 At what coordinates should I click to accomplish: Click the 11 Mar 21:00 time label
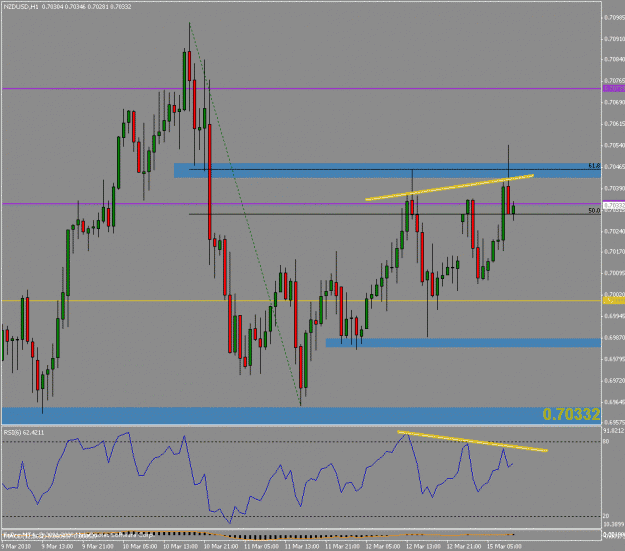point(342,546)
